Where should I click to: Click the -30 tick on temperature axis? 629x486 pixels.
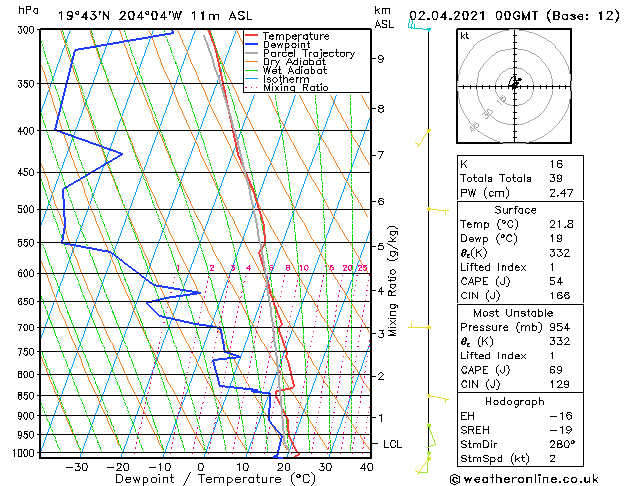coord(76,467)
